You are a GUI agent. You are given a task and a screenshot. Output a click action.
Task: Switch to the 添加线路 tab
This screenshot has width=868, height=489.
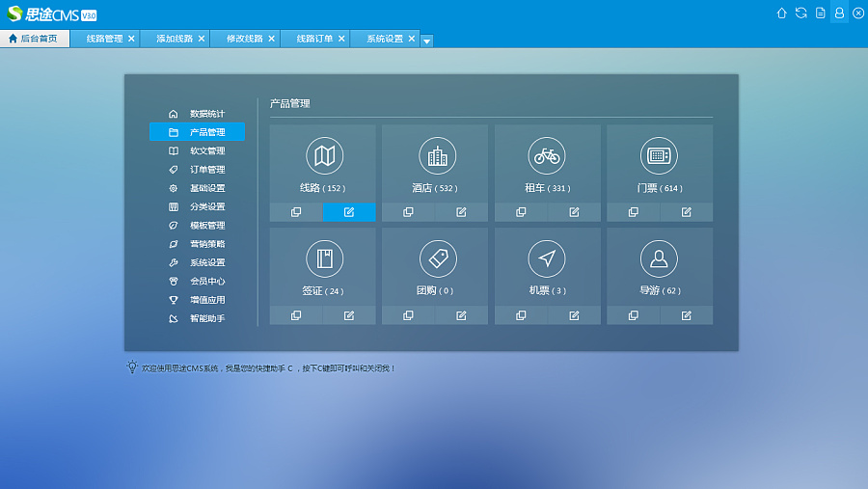click(175, 39)
